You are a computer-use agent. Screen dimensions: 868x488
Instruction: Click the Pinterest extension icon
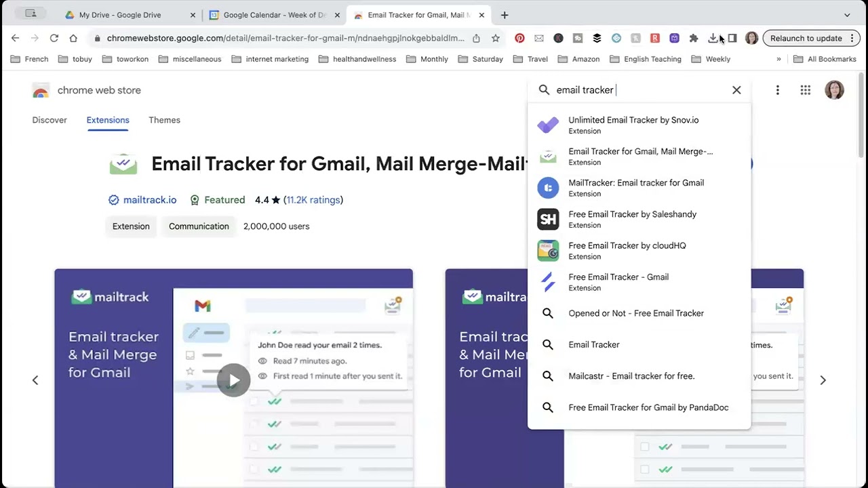coord(519,39)
